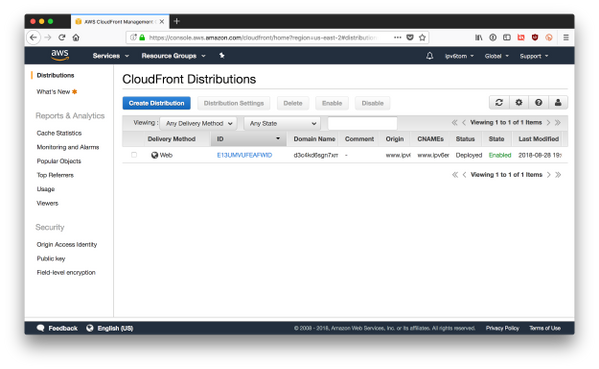This screenshot has height=369, width=599.
Task: Click the Create Distribution button
Action: [x=156, y=103]
